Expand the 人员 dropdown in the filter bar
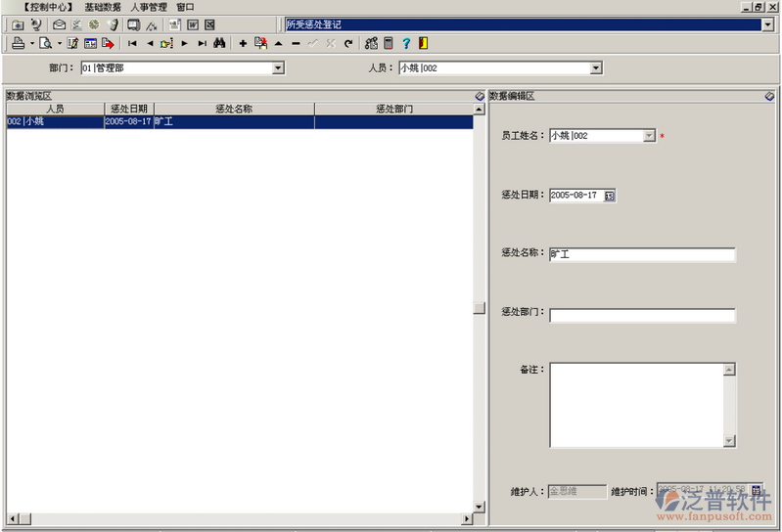Viewport: 782px width, 532px height. coord(595,68)
